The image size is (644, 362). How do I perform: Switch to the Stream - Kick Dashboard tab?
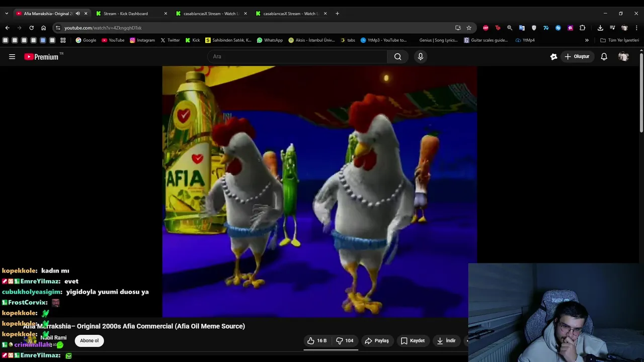click(132, 14)
